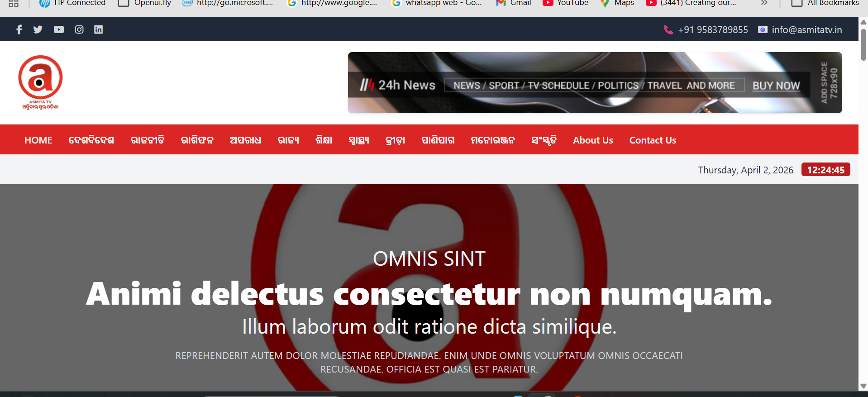
Task: Open the HP Connected bookmark
Action: click(73, 3)
